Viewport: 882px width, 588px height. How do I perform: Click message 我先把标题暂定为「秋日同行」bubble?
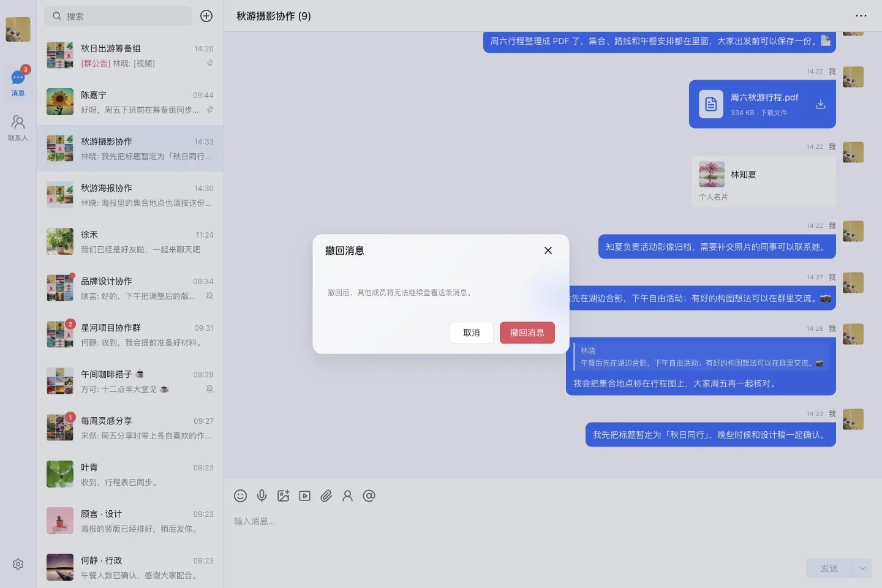[x=710, y=435]
